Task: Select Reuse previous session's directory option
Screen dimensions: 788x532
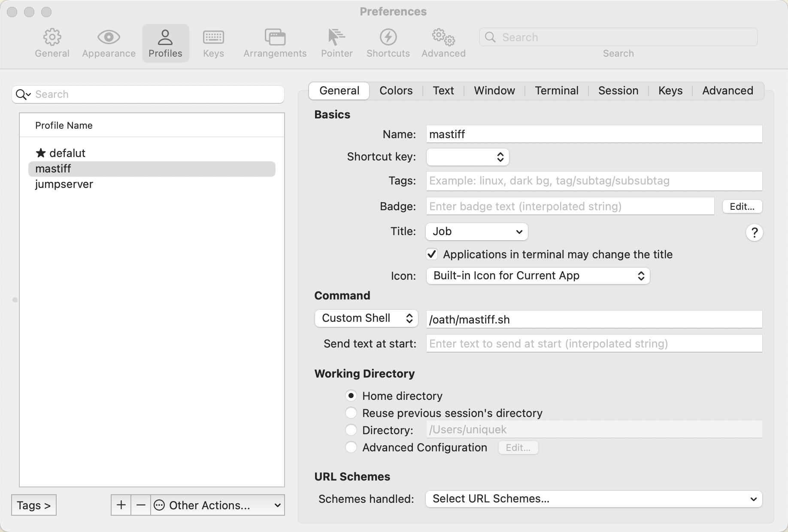Action: pyautogui.click(x=351, y=413)
